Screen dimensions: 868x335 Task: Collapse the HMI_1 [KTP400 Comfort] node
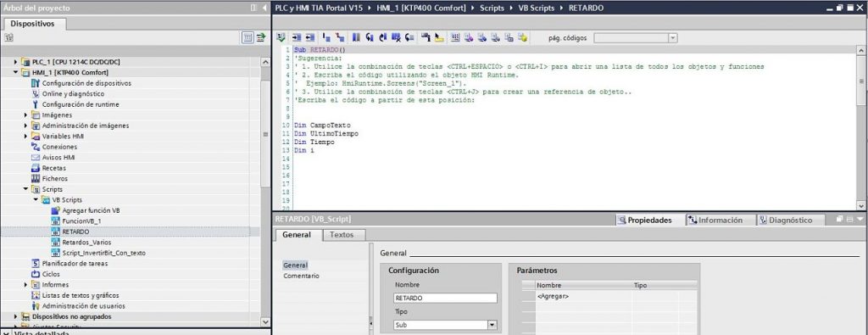pyautogui.click(x=15, y=73)
